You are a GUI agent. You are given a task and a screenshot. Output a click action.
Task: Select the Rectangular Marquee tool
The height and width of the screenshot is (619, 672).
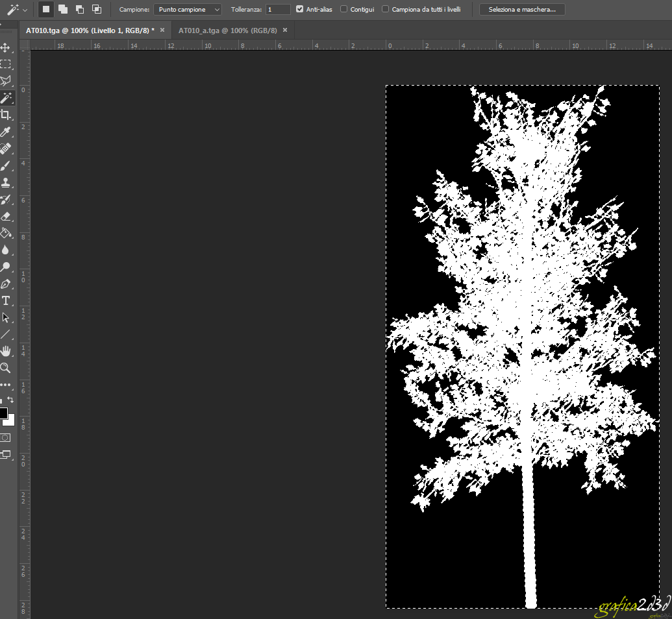click(x=5, y=64)
